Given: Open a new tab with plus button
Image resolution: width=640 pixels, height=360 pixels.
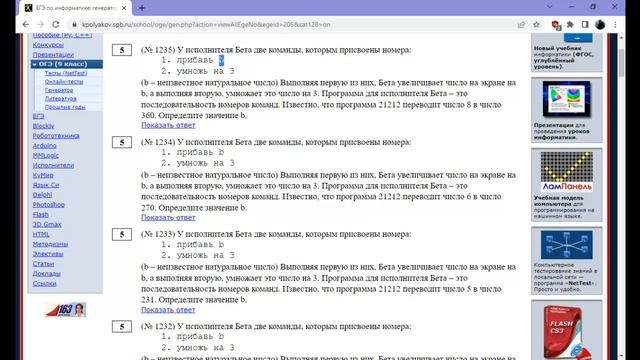Looking at the screenshot, I should (142, 8).
